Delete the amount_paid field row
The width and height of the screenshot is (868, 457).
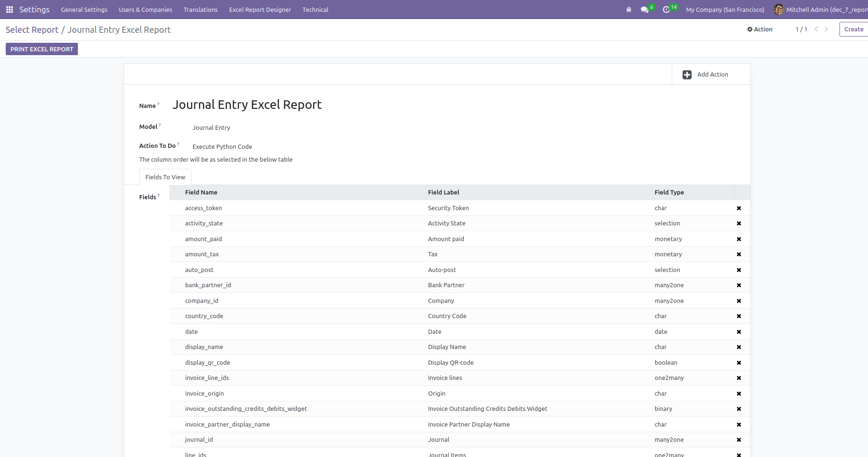(x=739, y=239)
